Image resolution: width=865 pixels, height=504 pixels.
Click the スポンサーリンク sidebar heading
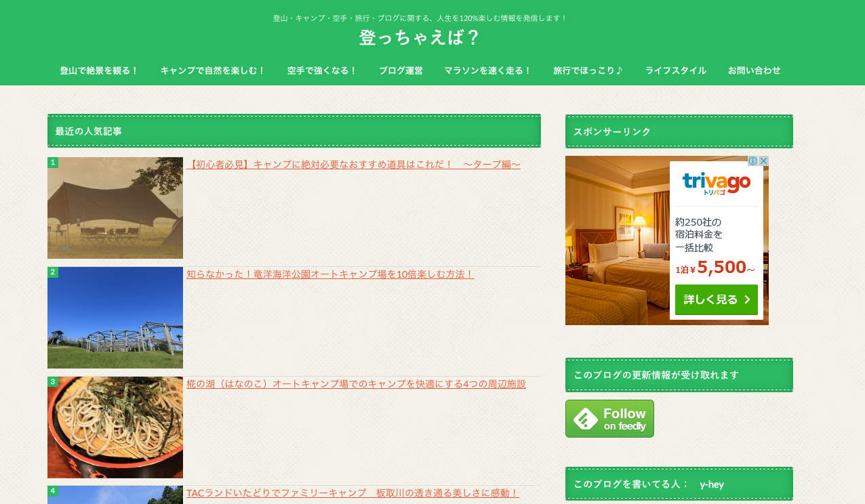(x=679, y=131)
